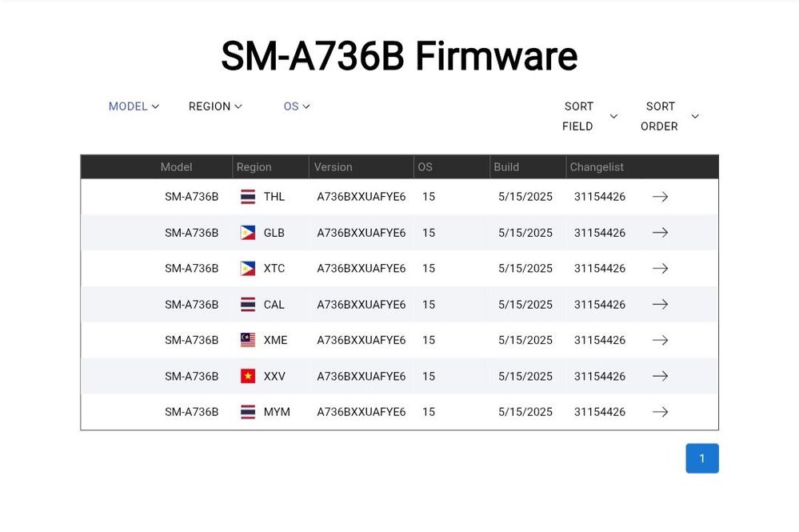This screenshot has width=799, height=532.
Task: Expand the OS filter dropdown
Action: [297, 106]
